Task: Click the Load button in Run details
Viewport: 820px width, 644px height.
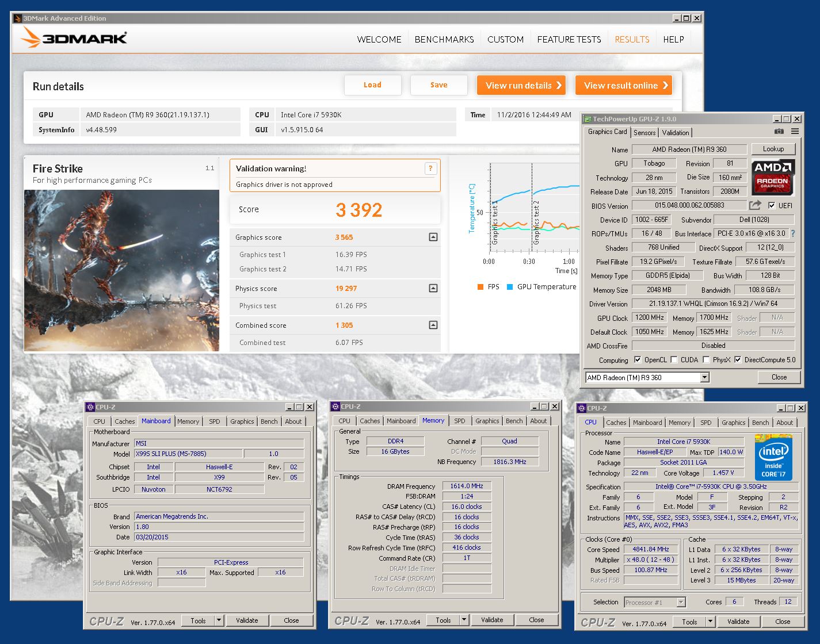Action: point(372,85)
